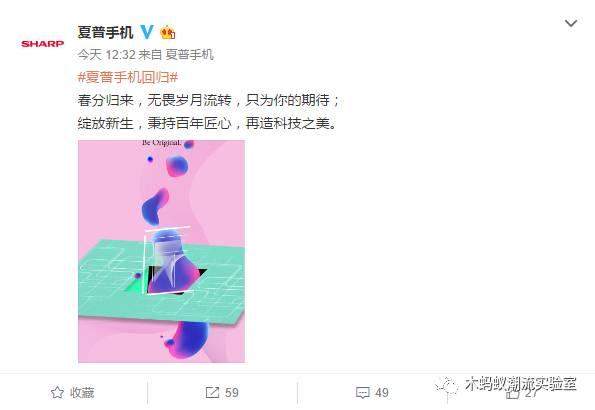Expand the chevron menu at post top right
This screenshot has width=595, height=410.
(x=571, y=24)
